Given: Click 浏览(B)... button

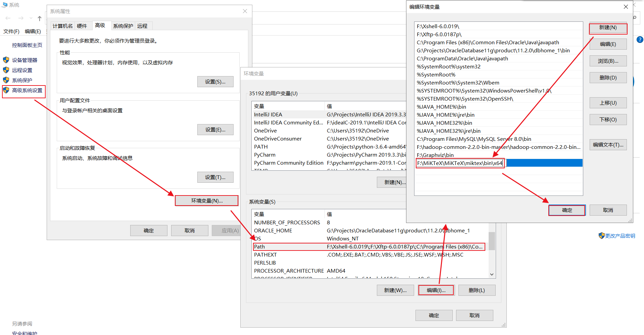Looking at the screenshot, I should click(608, 61).
